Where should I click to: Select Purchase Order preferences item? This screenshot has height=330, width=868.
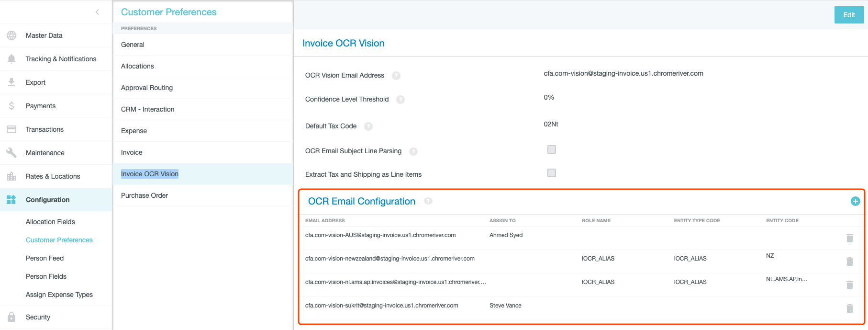pyautogui.click(x=145, y=195)
